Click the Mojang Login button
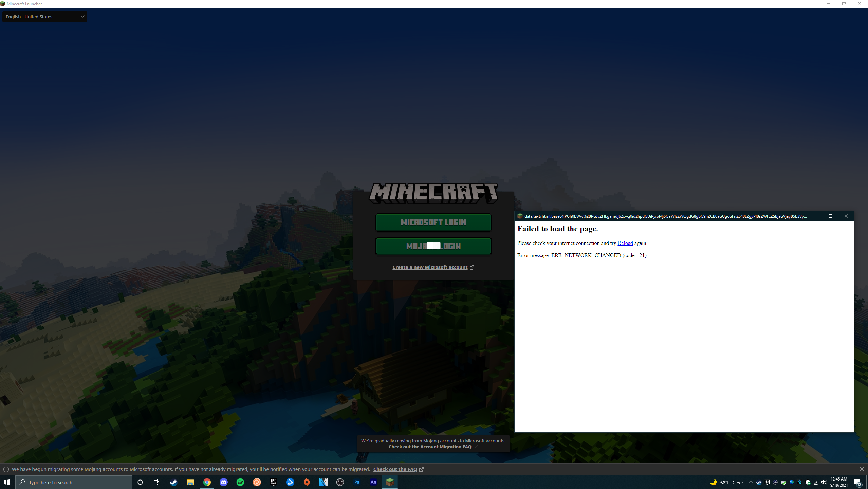The image size is (868, 489). pyautogui.click(x=433, y=246)
